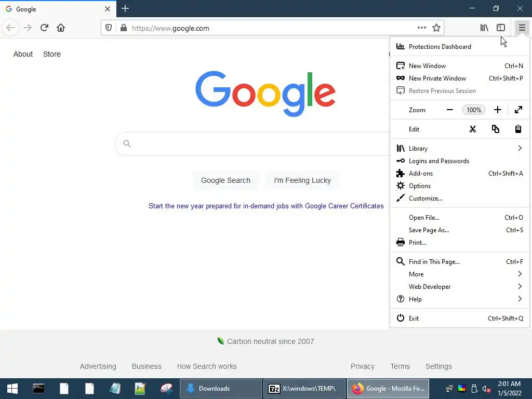Click Restore Previous Session entry
Screen dimensions: 532x399
460,91
